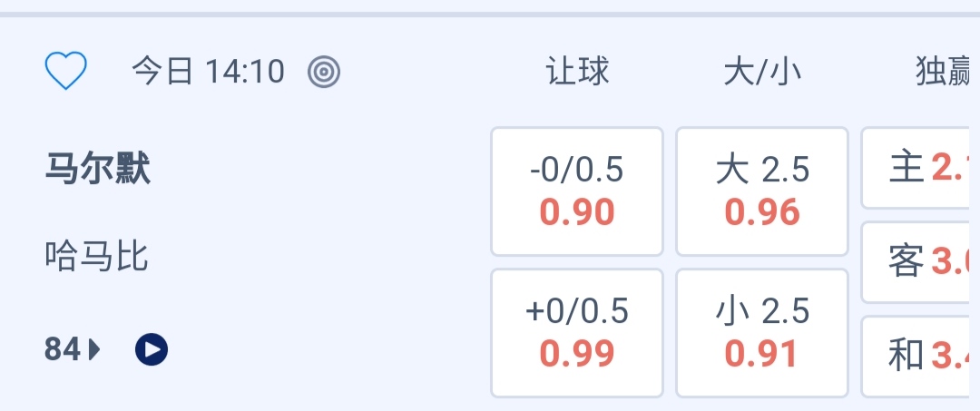The width and height of the screenshot is (980, 411).
Task: Choose the 主 home win odds
Action: [x=920, y=169]
